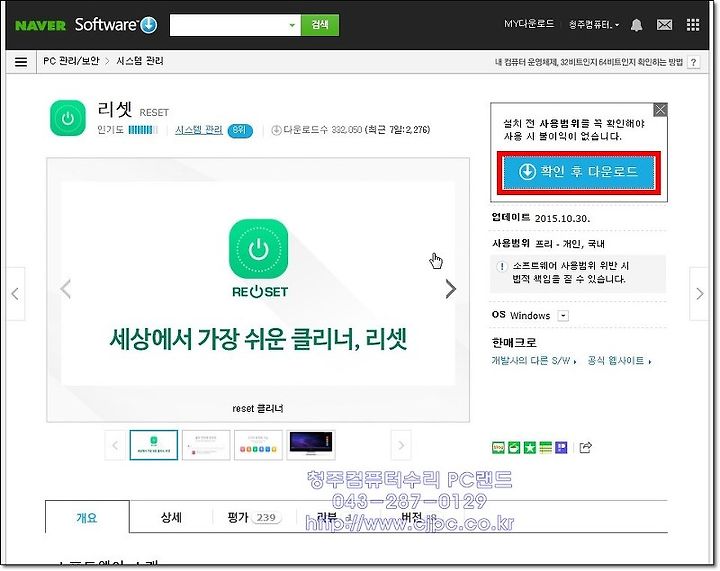
Task: Open the search box dropdown arrow
Action: pyautogui.click(x=292, y=25)
